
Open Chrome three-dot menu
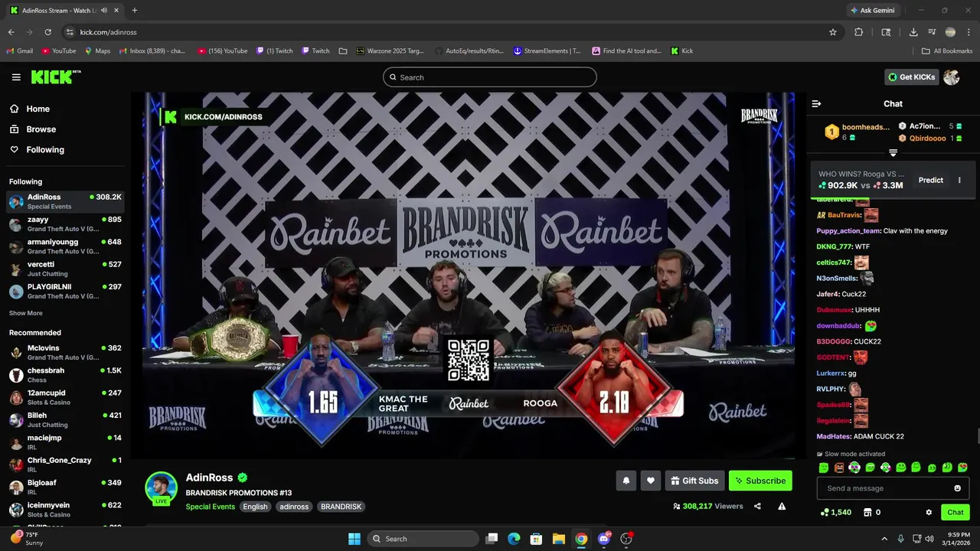pos(968,32)
